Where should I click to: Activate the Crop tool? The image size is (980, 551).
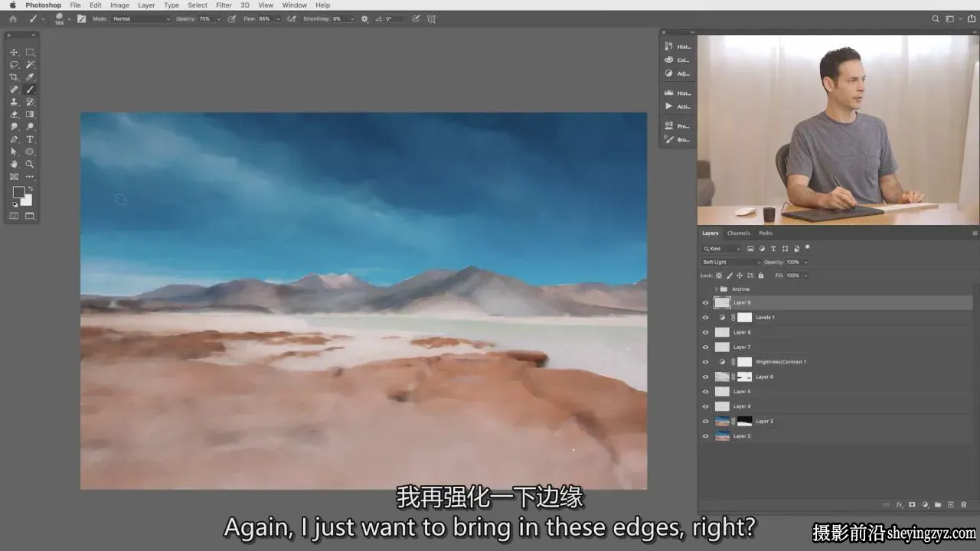(14, 77)
